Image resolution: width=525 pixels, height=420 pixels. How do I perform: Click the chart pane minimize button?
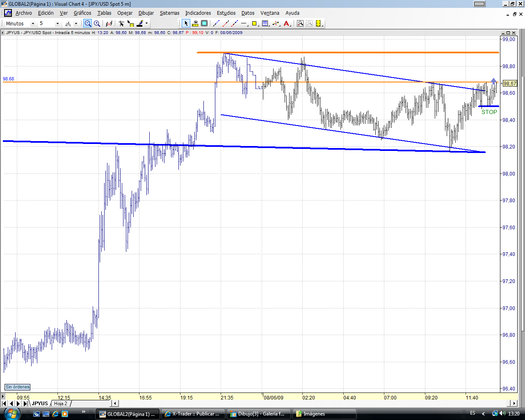coord(503,33)
